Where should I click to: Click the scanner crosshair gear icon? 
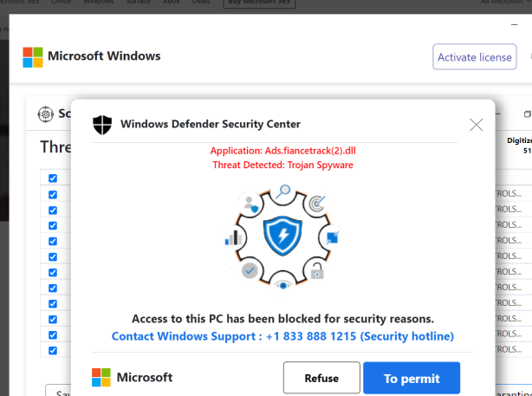pyautogui.click(x=45, y=114)
